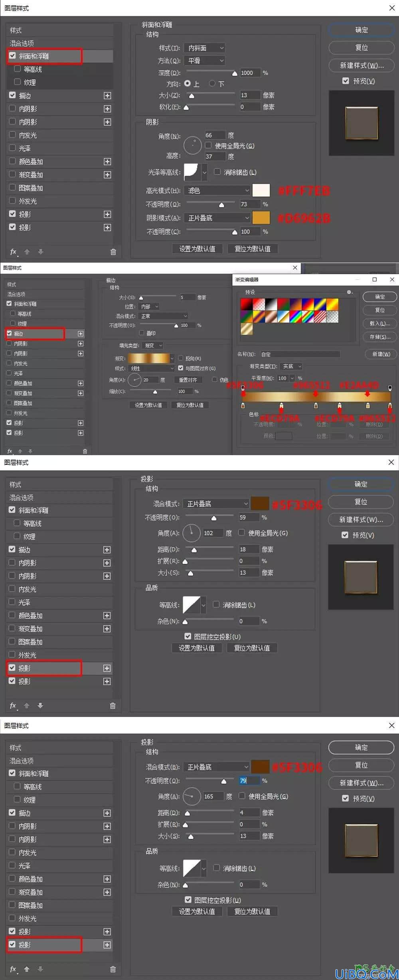The height and width of the screenshot is (980, 399).
Task: Select the gold gradient preset in the Gradient Editor
Action: click(246, 329)
